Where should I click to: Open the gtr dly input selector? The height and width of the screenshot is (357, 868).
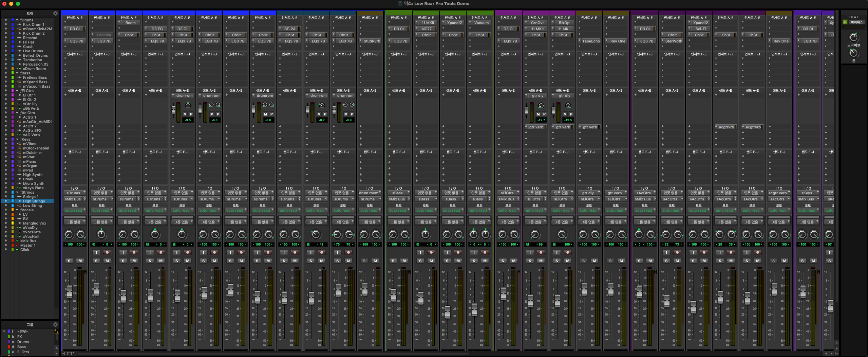(x=589, y=193)
